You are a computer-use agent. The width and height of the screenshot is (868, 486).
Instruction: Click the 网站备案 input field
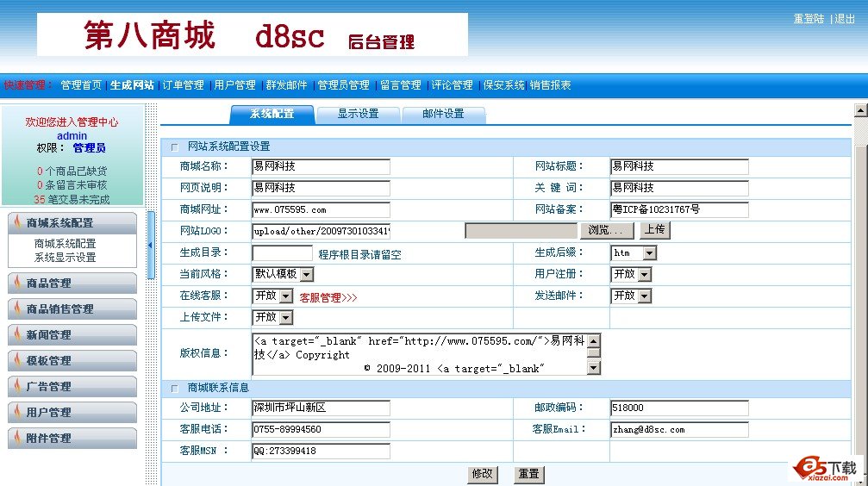coord(679,209)
